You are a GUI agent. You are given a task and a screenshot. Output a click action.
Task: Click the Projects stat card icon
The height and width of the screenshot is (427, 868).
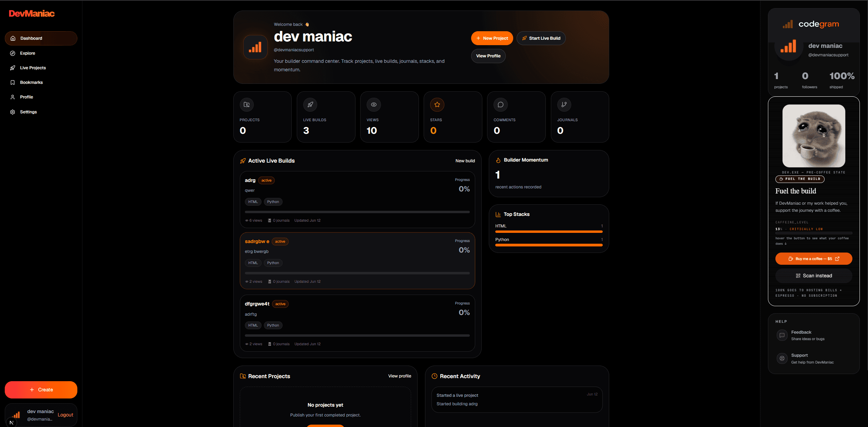(x=247, y=105)
